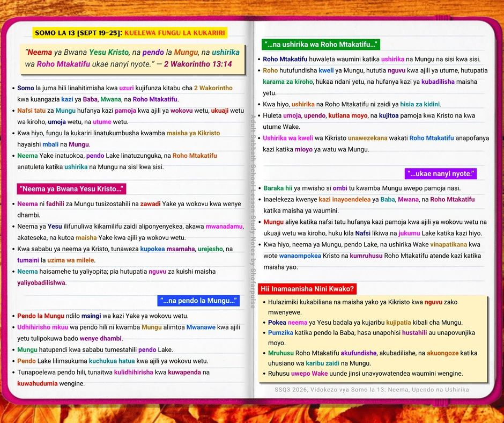Viewport: 504px width, 423px height.
Task: Click the magenta phrase 'Ushirika wa kweli'
Action: click(288, 138)
